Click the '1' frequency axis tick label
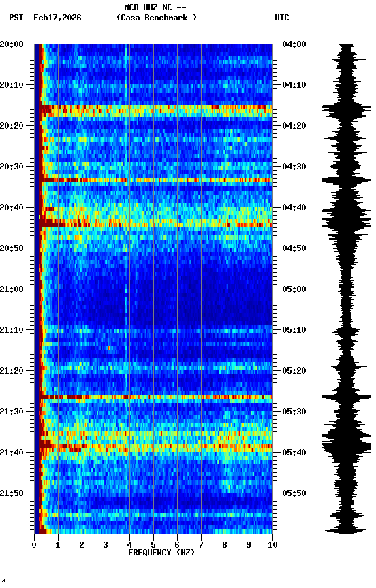This screenshot has width=376, height=588. (58, 545)
